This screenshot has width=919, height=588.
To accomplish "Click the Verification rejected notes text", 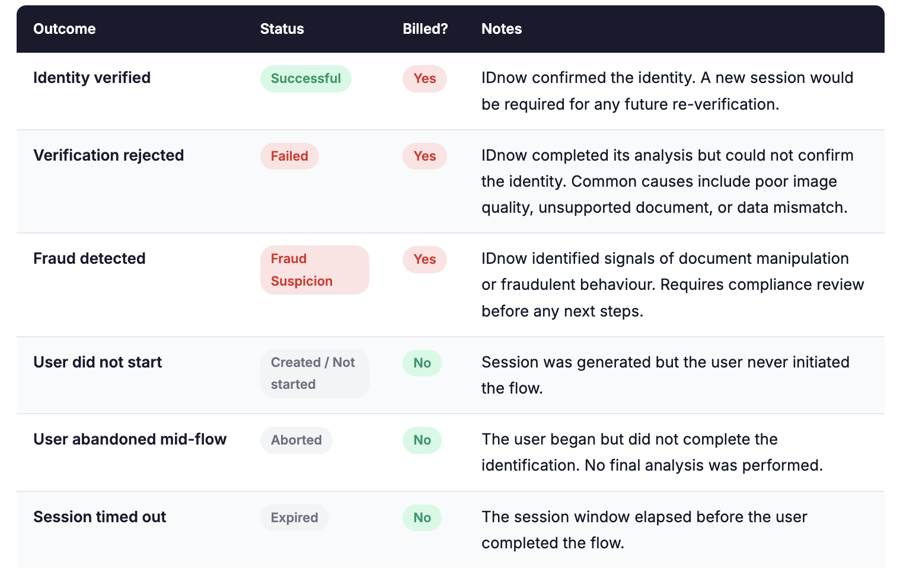I will [x=668, y=181].
